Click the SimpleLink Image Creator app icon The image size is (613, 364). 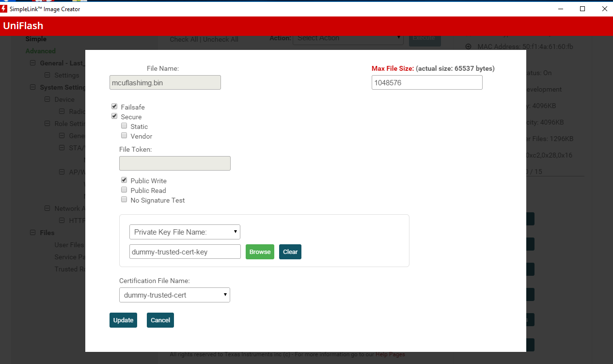[4, 9]
